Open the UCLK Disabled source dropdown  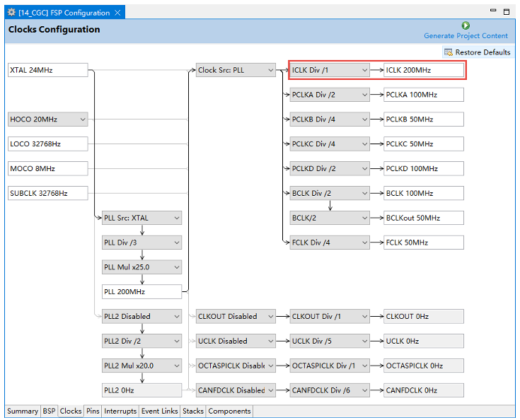tap(236, 341)
